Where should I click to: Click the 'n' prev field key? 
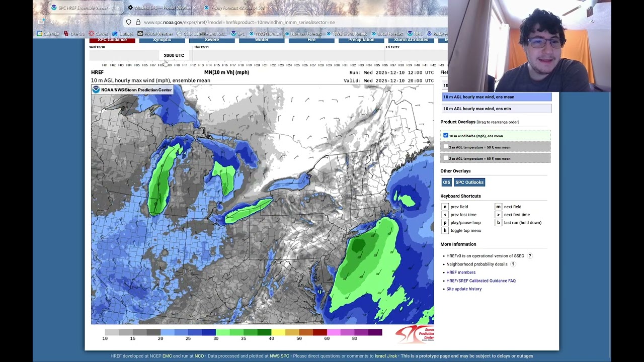point(445,207)
